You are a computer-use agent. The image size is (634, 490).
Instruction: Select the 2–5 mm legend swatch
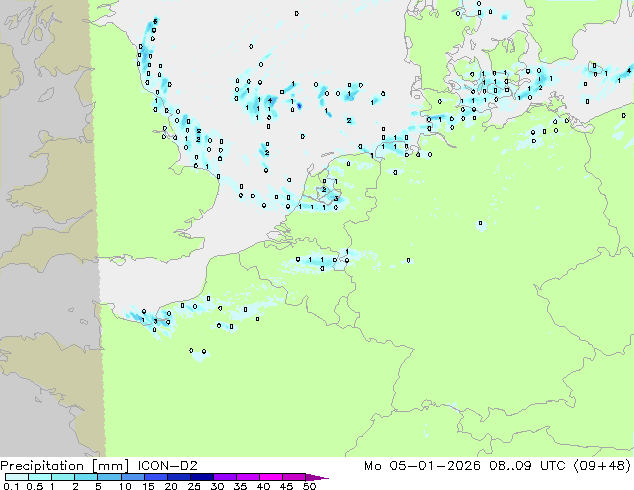[86, 477]
